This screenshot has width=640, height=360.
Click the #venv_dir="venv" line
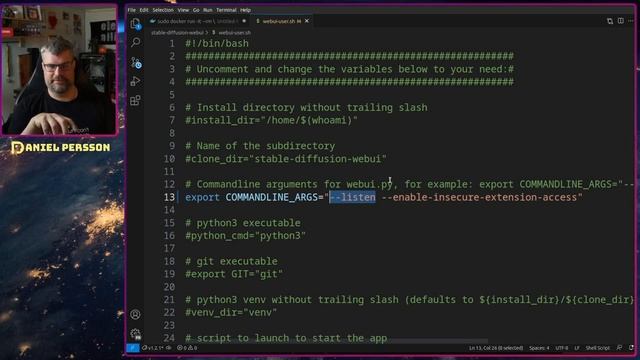tap(231, 312)
